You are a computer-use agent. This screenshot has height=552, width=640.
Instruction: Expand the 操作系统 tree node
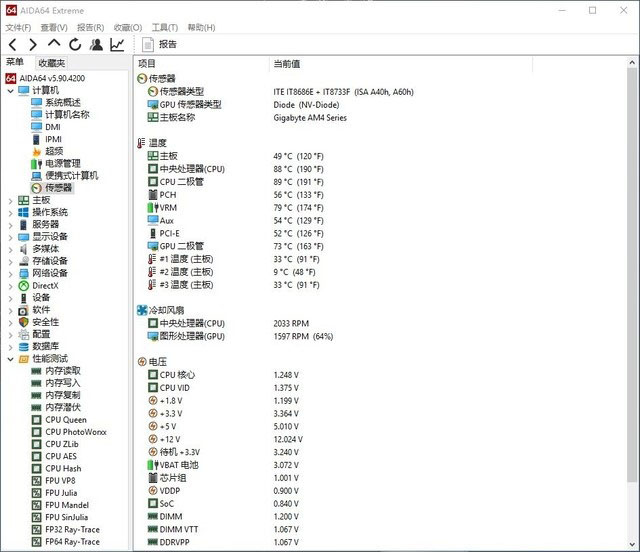(11, 213)
